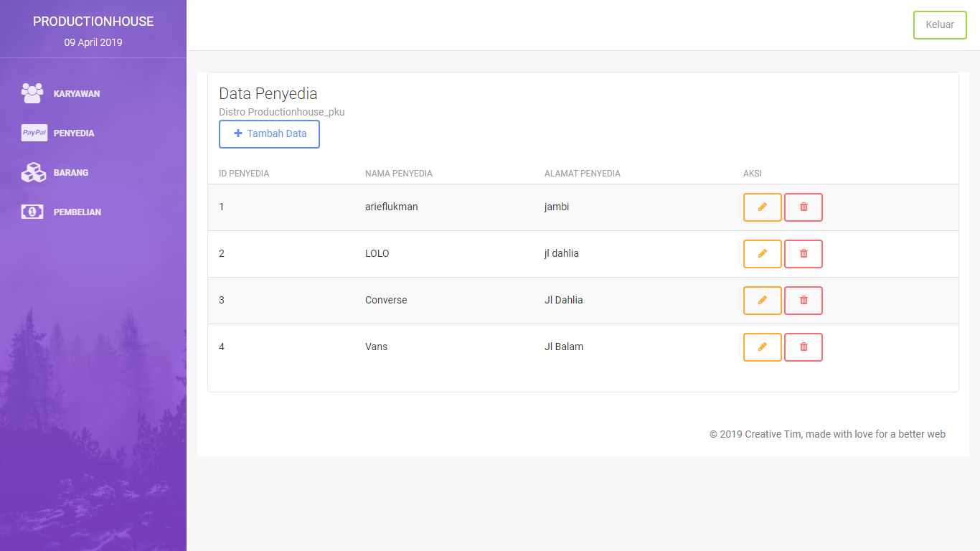This screenshot has width=980, height=551.
Task: Edit the LOLO supplier row
Action: [x=762, y=254]
